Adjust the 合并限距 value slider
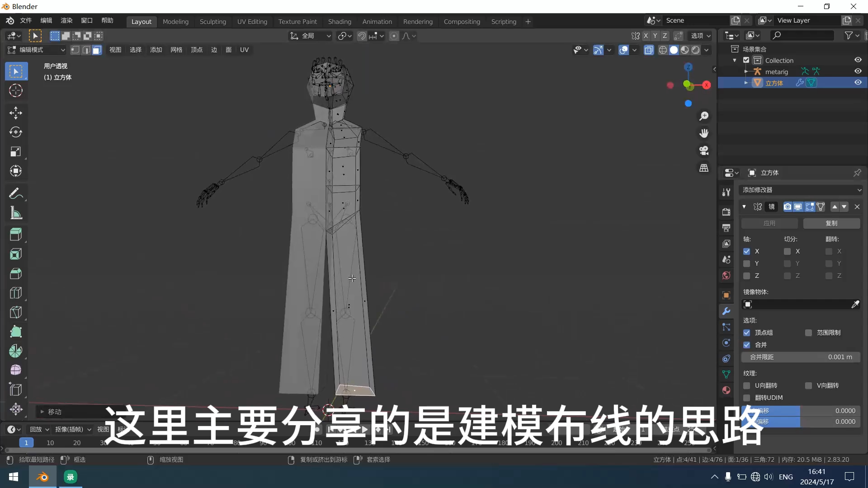Screen dimensions: 868x488 coord(800,357)
